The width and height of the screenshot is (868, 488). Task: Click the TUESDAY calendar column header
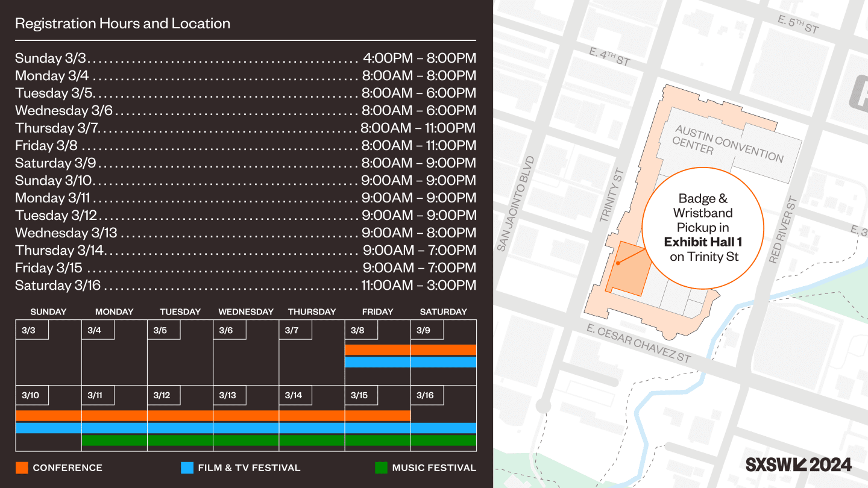click(180, 312)
